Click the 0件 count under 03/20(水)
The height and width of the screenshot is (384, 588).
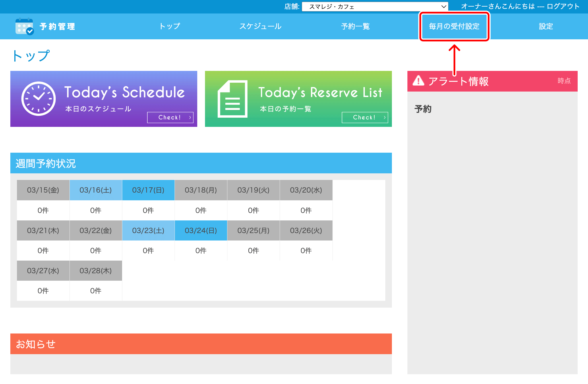(x=306, y=210)
